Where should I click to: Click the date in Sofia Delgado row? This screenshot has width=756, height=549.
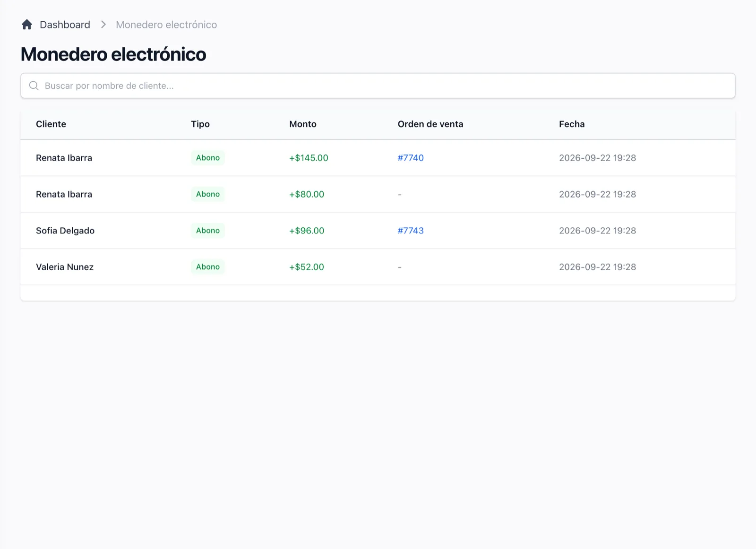click(x=597, y=231)
